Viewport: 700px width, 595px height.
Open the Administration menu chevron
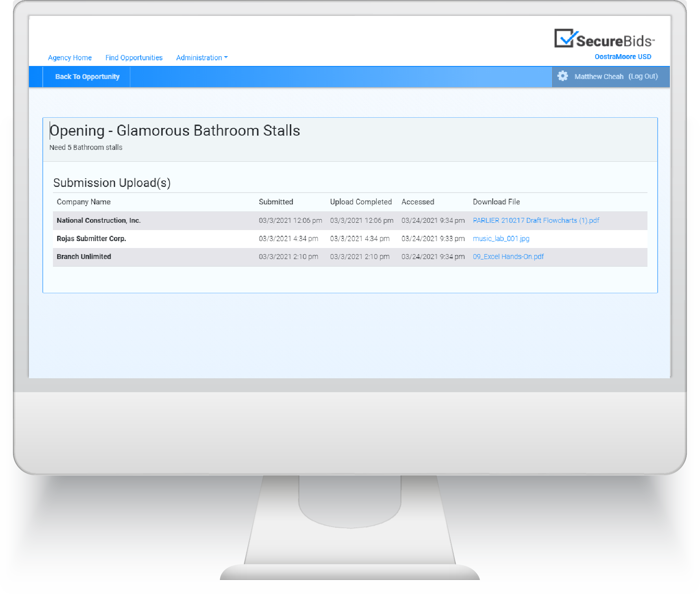[226, 58]
